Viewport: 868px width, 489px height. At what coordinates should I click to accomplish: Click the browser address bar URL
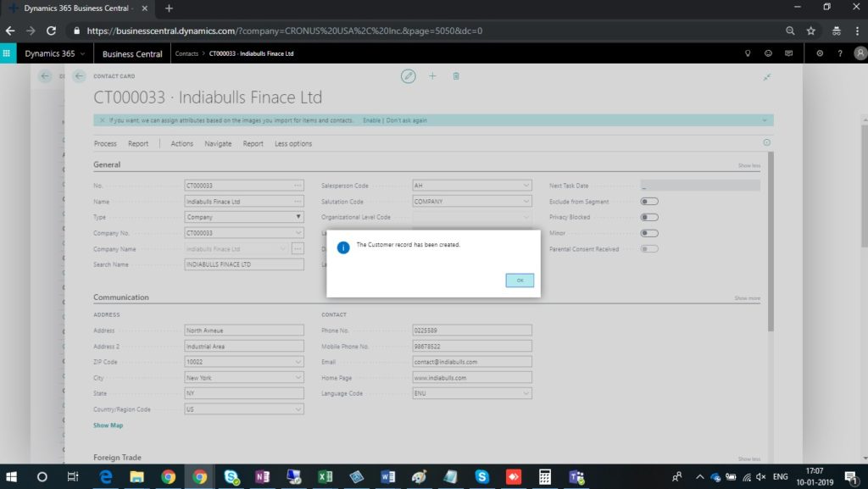(285, 31)
